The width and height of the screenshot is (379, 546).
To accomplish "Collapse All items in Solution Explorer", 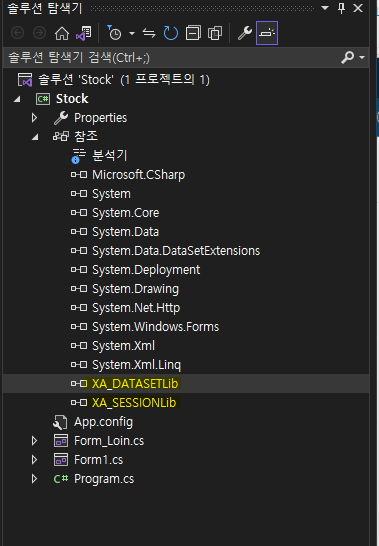I will coord(193,33).
